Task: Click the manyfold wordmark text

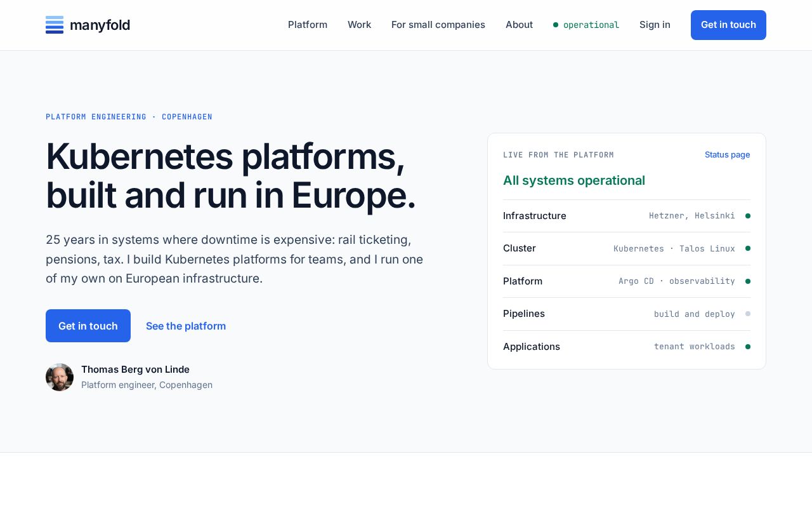Action: [x=100, y=25]
